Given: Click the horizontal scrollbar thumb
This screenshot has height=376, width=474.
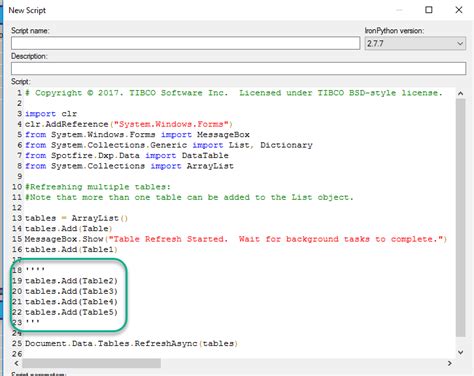Looking at the screenshot, I should coord(91,363).
